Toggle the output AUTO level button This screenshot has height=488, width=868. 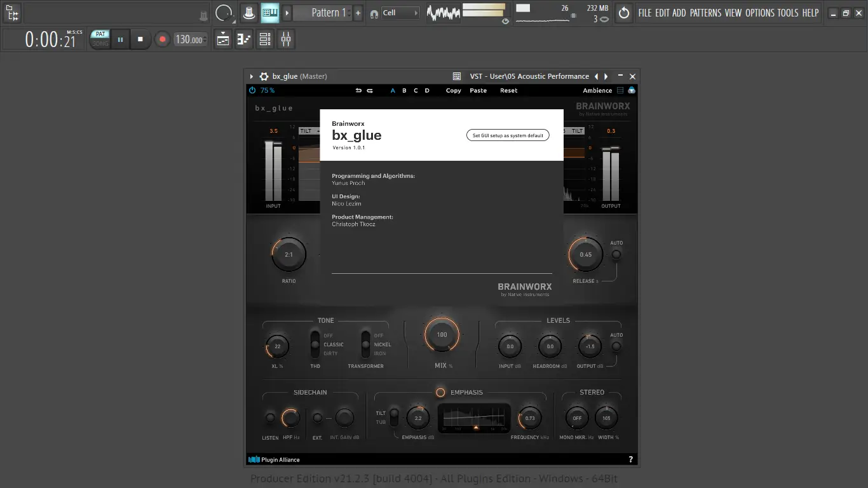[x=616, y=346]
